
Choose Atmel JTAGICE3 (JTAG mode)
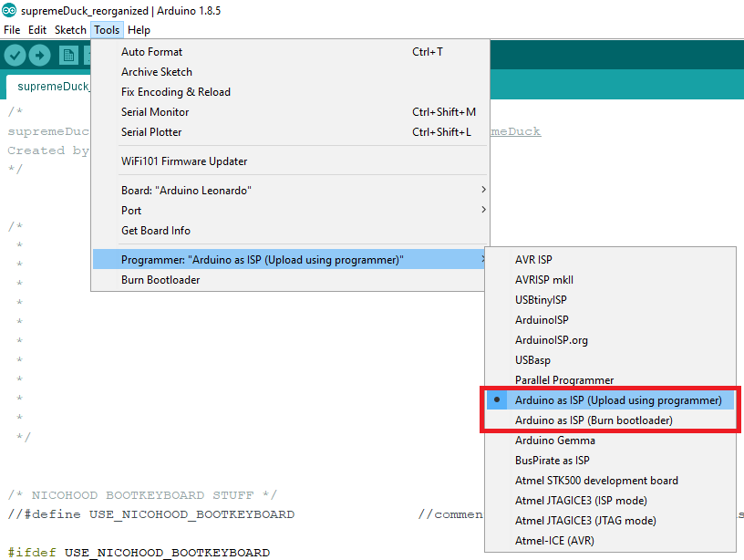[x=610, y=520]
